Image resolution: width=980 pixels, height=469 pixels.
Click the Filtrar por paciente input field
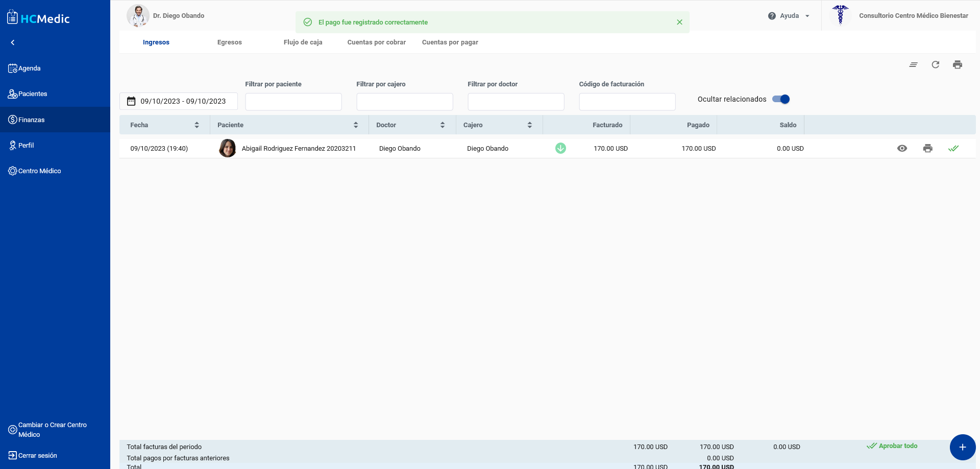coord(293,102)
